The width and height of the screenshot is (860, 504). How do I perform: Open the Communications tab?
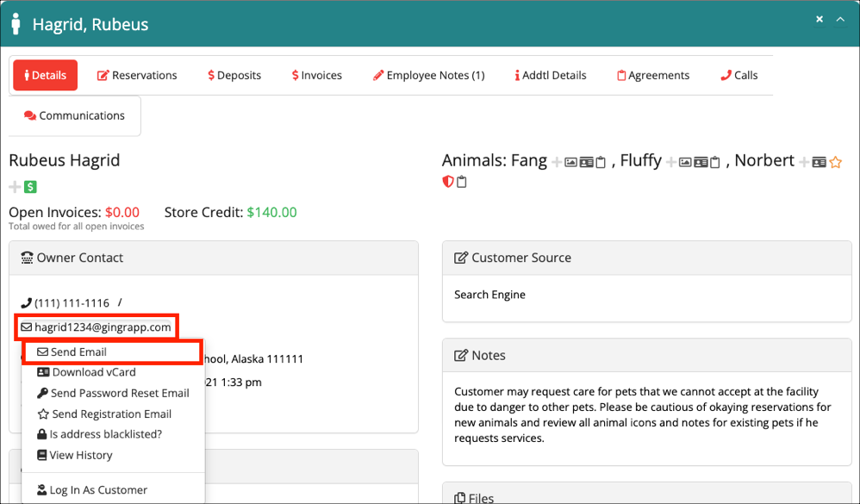coord(75,115)
